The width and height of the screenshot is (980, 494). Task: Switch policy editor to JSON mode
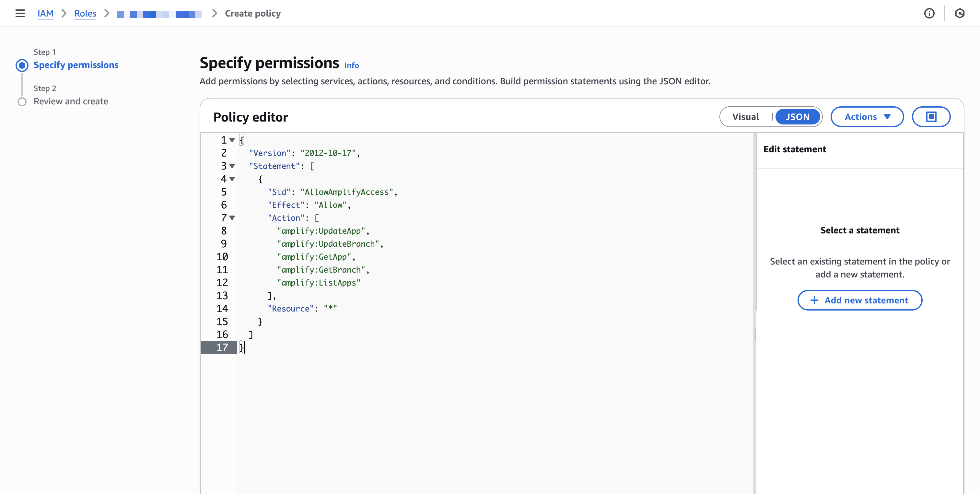coord(798,116)
